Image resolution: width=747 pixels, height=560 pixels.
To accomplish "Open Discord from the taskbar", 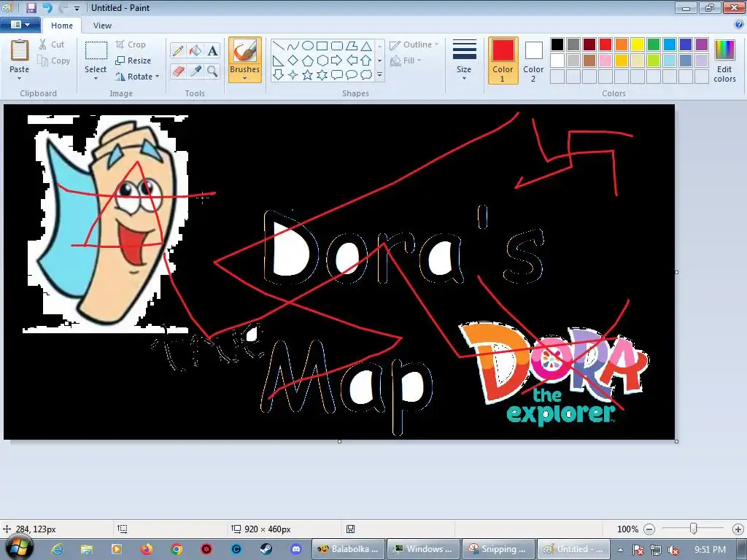I will point(296,549).
